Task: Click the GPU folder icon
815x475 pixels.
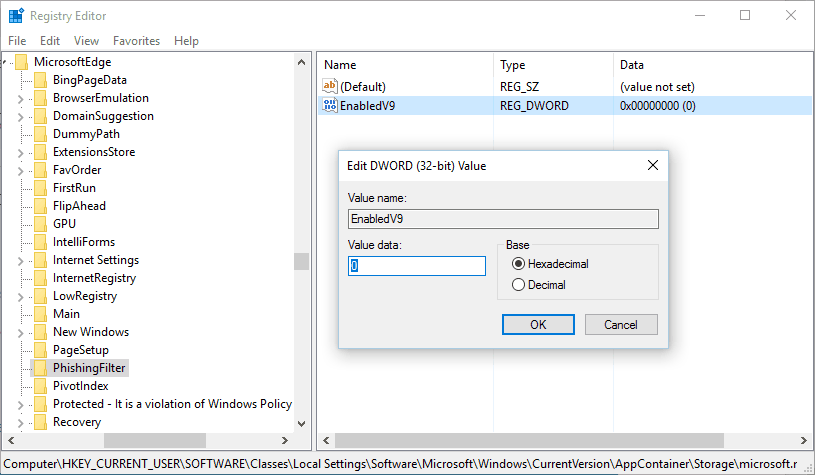Action: click(41, 224)
